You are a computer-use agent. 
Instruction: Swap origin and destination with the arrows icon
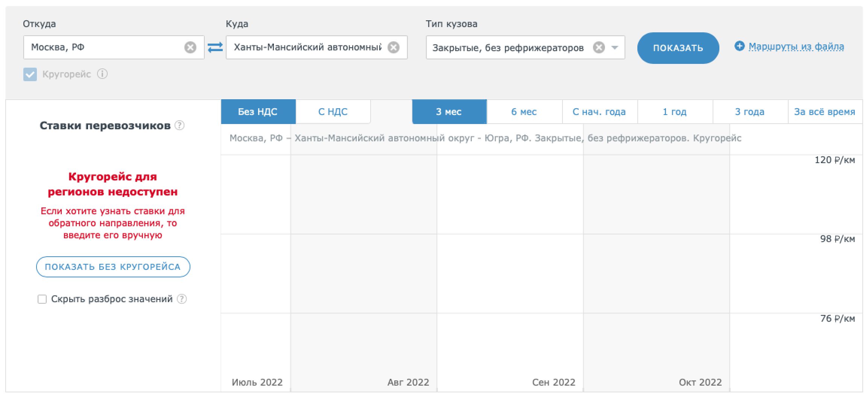(215, 47)
